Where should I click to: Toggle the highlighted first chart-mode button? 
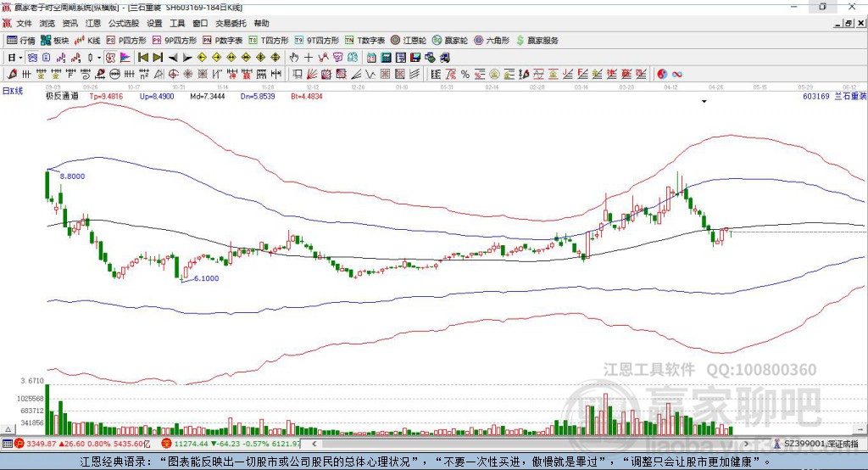[32, 58]
